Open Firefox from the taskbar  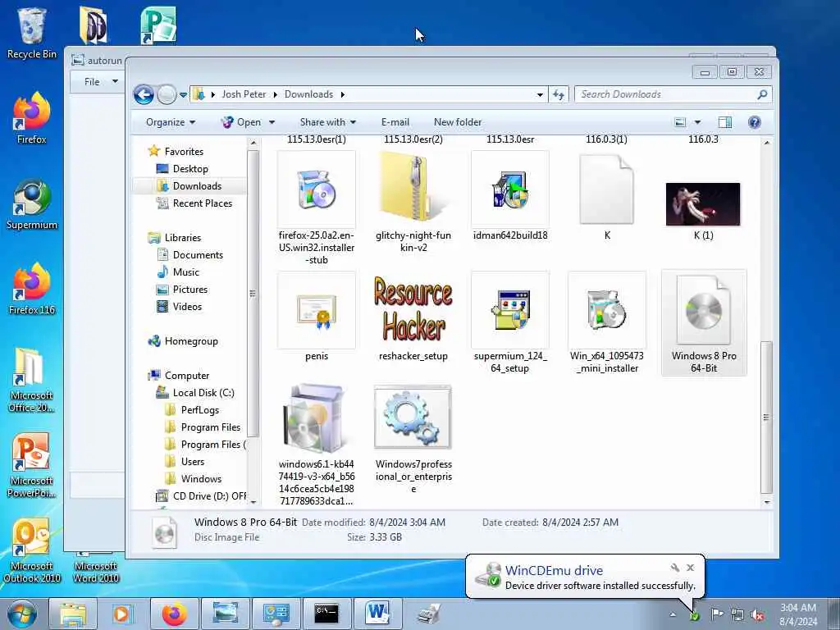point(175,614)
